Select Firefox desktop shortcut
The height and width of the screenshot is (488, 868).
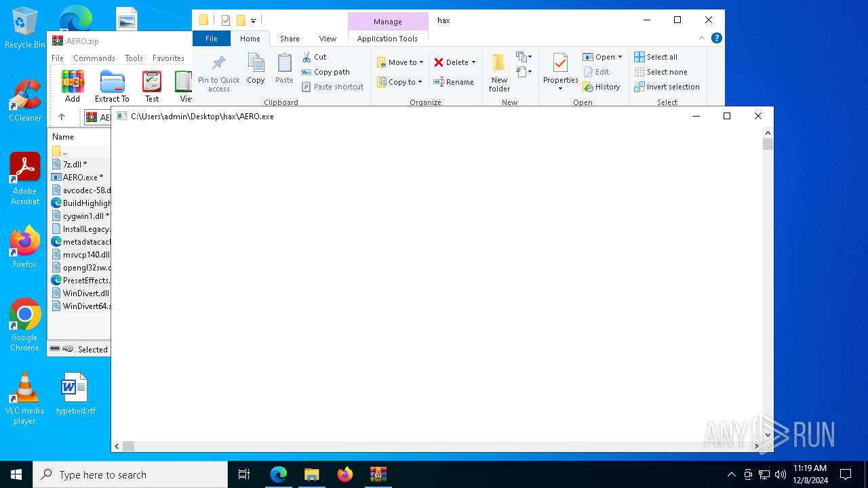point(25,247)
